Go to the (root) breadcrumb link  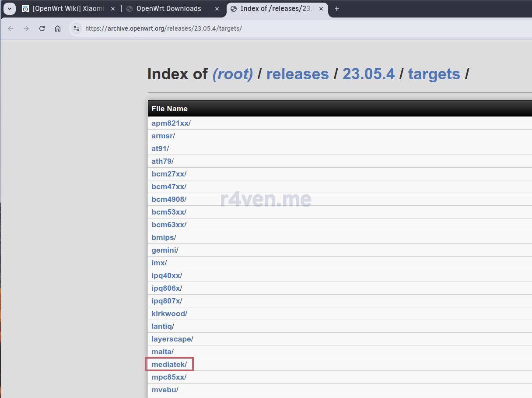pos(232,74)
